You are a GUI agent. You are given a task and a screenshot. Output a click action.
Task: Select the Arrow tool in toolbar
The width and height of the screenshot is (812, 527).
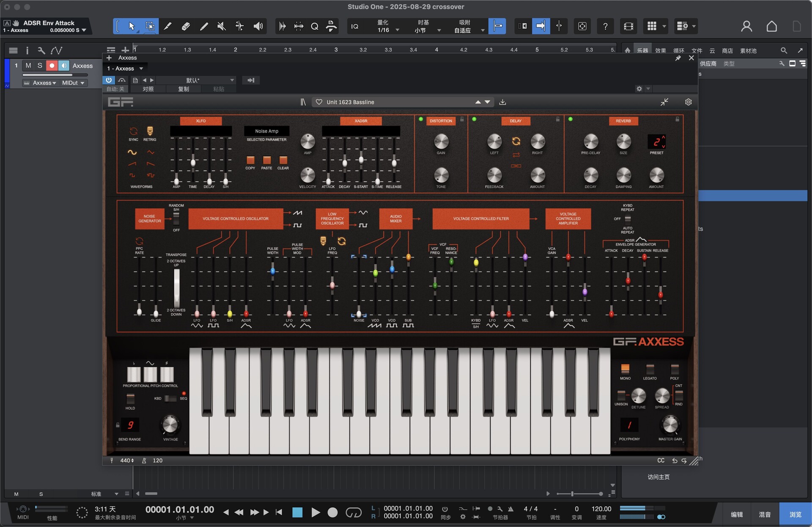coord(132,26)
